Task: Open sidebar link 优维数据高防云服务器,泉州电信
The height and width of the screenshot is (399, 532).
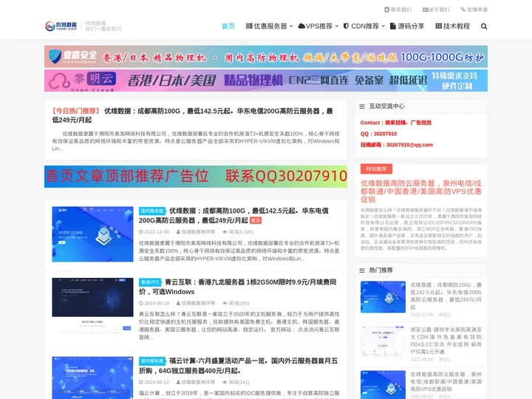Action: click(446, 382)
